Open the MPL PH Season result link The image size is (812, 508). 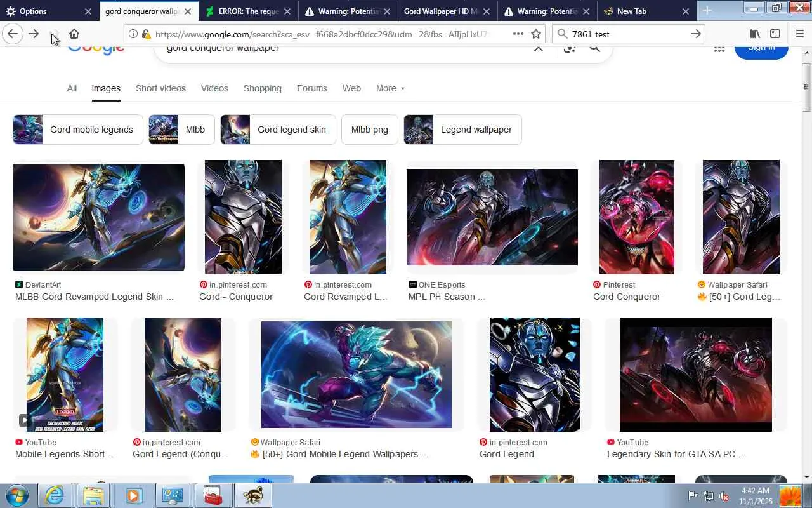pyautogui.click(x=447, y=297)
